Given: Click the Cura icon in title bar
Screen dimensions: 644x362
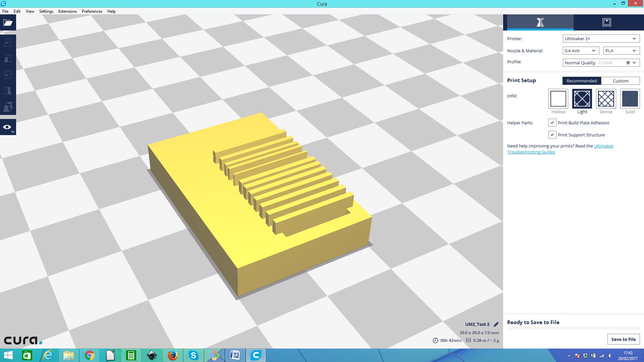Looking at the screenshot, I should 3,3.
